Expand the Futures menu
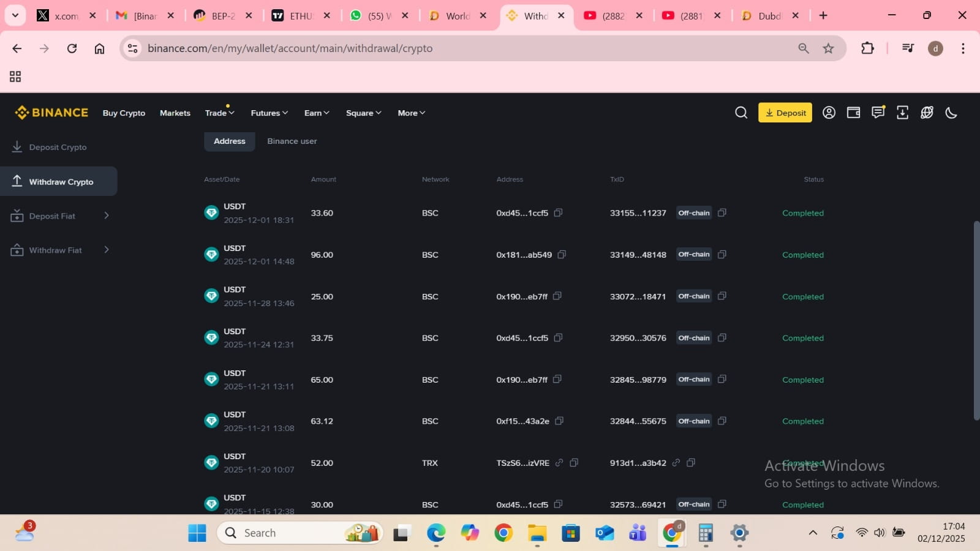This screenshot has width=980, height=551. click(x=269, y=113)
